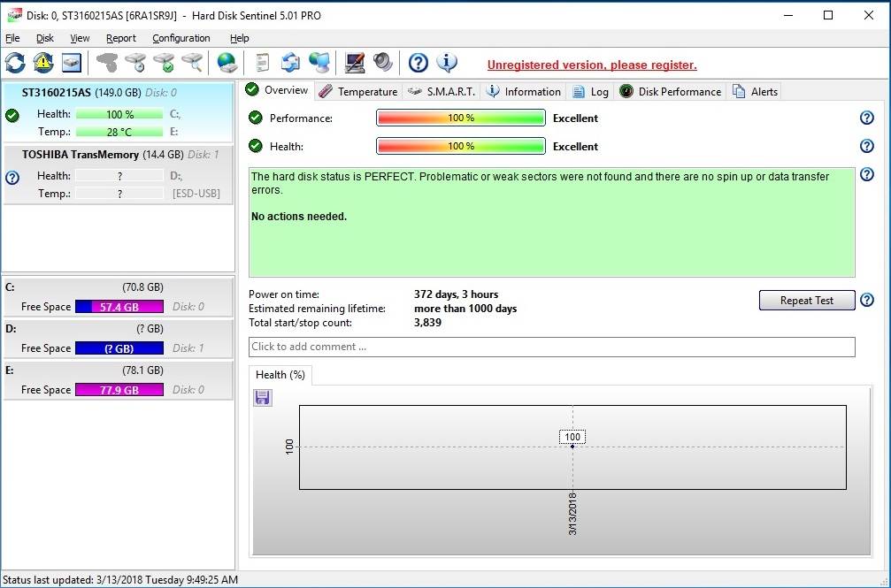Click the globe over disk toolbar icon
Viewport: 891px width, 588px height.
pyautogui.click(x=227, y=63)
